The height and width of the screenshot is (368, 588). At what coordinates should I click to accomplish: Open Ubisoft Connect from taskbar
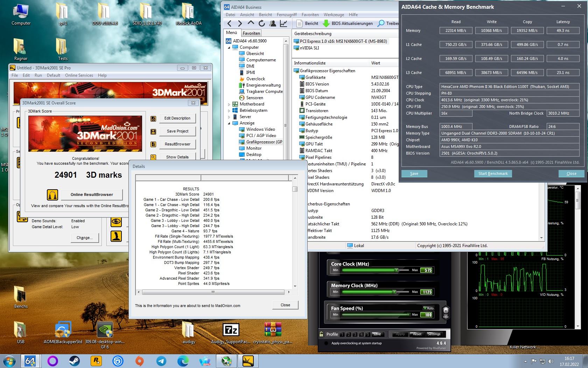(x=118, y=361)
